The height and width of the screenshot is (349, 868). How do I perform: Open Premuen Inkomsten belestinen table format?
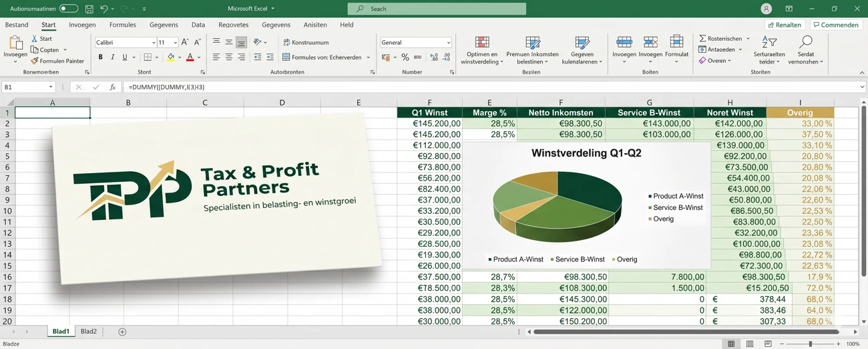pyautogui.click(x=532, y=51)
